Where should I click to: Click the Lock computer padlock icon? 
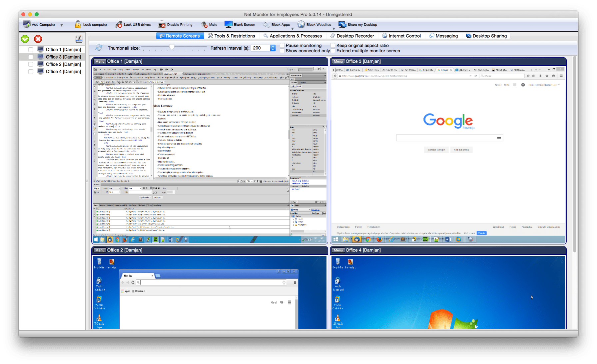tap(78, 25)
